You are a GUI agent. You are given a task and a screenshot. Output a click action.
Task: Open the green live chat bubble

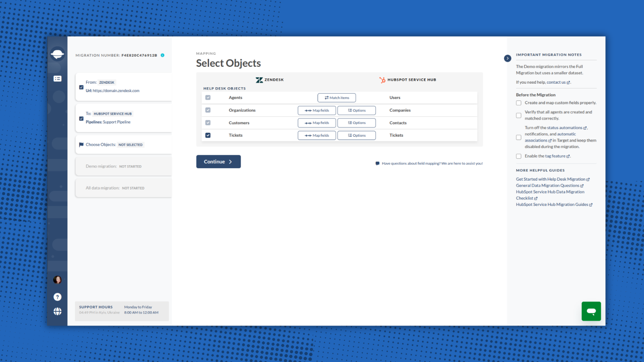tap(591, 311)
